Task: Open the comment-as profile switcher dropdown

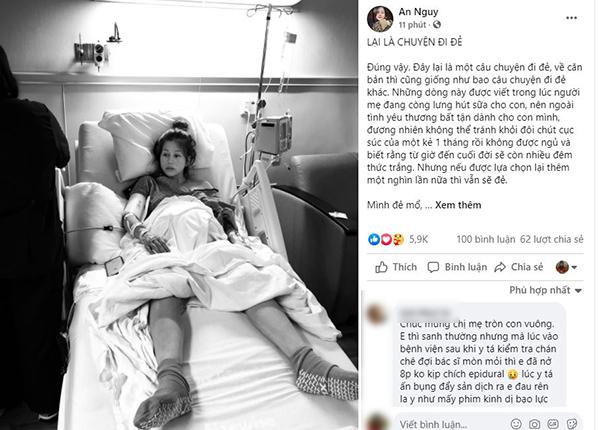Action: coord(566,267)
